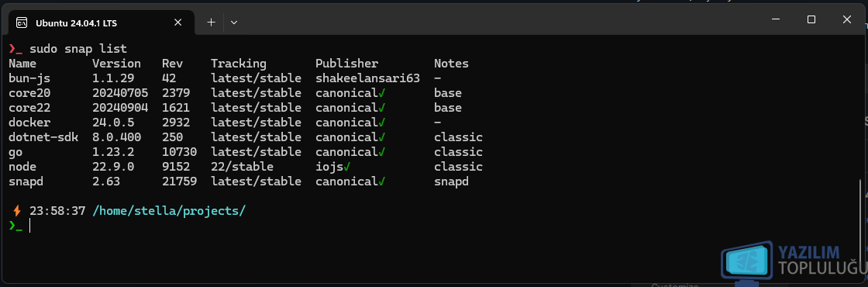Close the Ubuntu 24.04.1 LTS tab
868x287 pixels.
pos(177,22)
